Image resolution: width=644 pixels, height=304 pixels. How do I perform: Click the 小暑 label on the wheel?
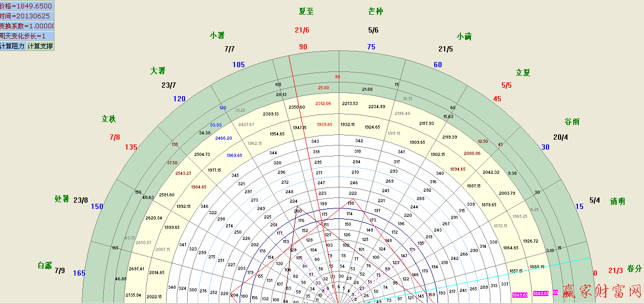pos(217,35)
